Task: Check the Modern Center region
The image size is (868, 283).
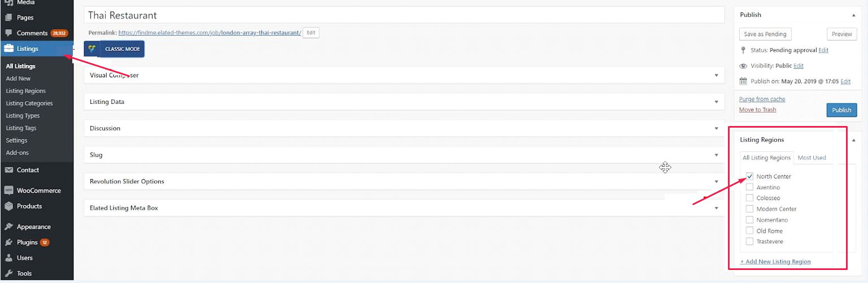Action: point(749,209)
